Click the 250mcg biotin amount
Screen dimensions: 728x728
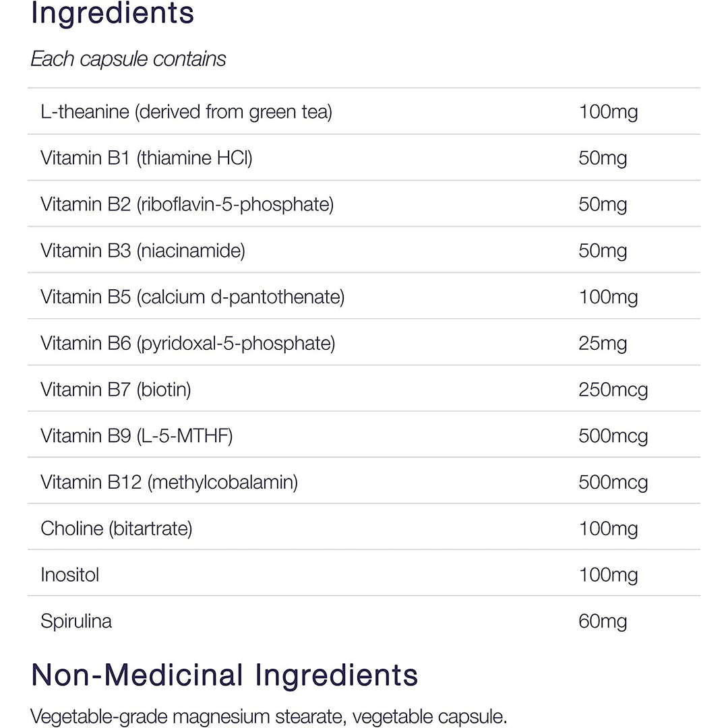pyautogui.click(x=613, y=390)
